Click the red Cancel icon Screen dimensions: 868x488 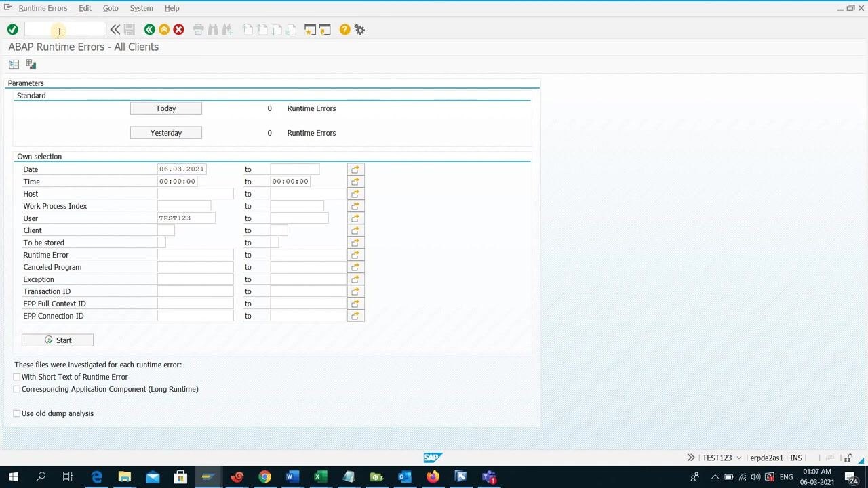tap(178, 29)
